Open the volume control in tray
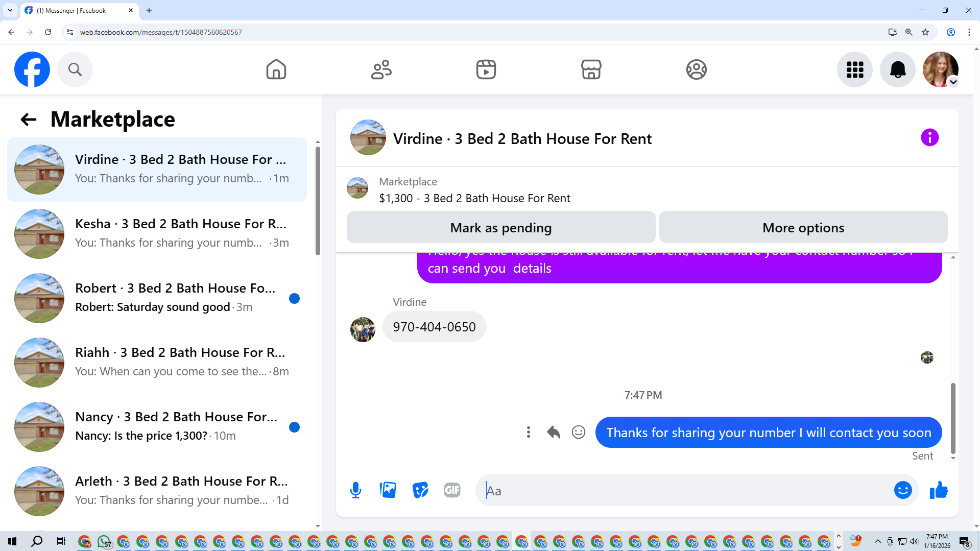 coord(914,541)
